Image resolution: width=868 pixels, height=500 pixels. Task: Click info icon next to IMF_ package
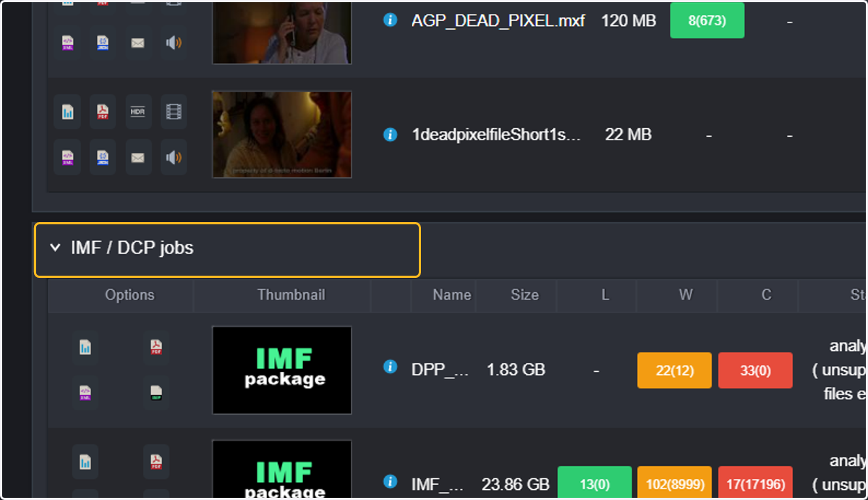coord(391,481)
